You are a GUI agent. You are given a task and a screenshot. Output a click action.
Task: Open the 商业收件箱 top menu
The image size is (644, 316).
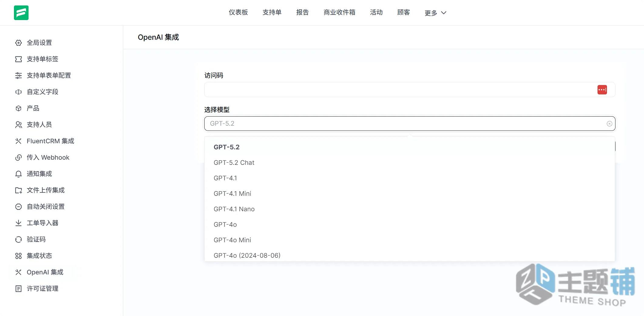pyautogui.click(x=339, y=12)
